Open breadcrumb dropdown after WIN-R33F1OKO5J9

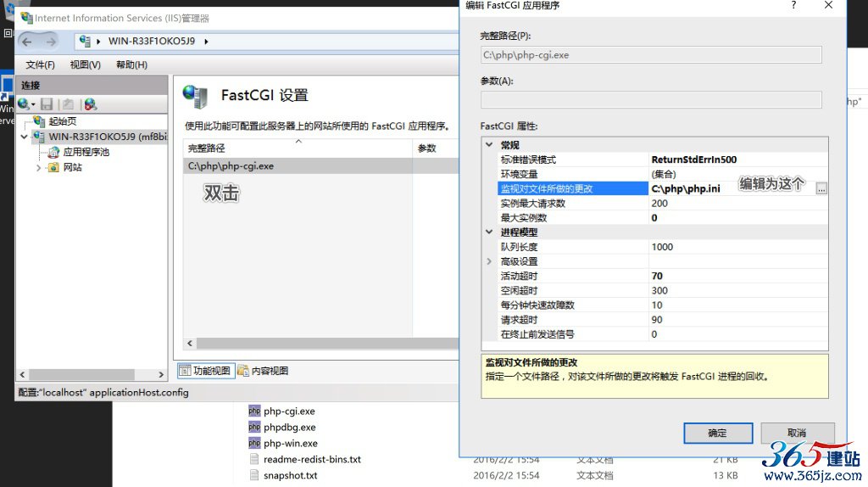206,42
